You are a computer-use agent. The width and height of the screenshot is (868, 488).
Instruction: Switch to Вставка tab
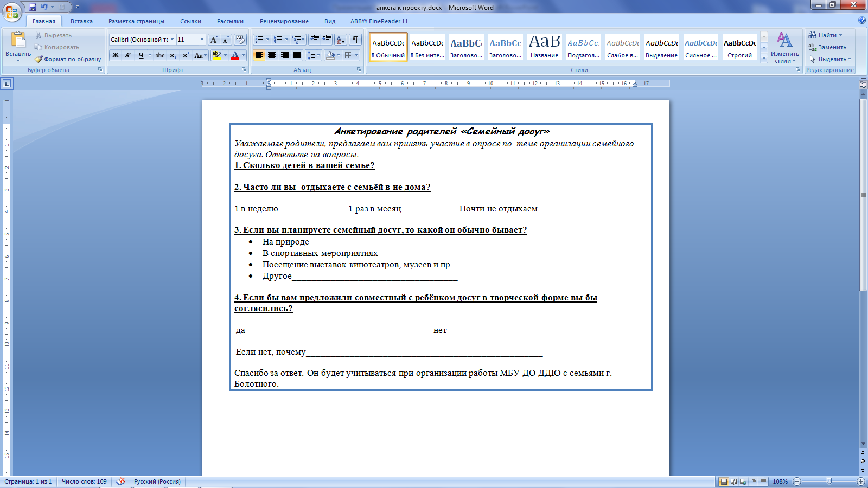(81, 21)
